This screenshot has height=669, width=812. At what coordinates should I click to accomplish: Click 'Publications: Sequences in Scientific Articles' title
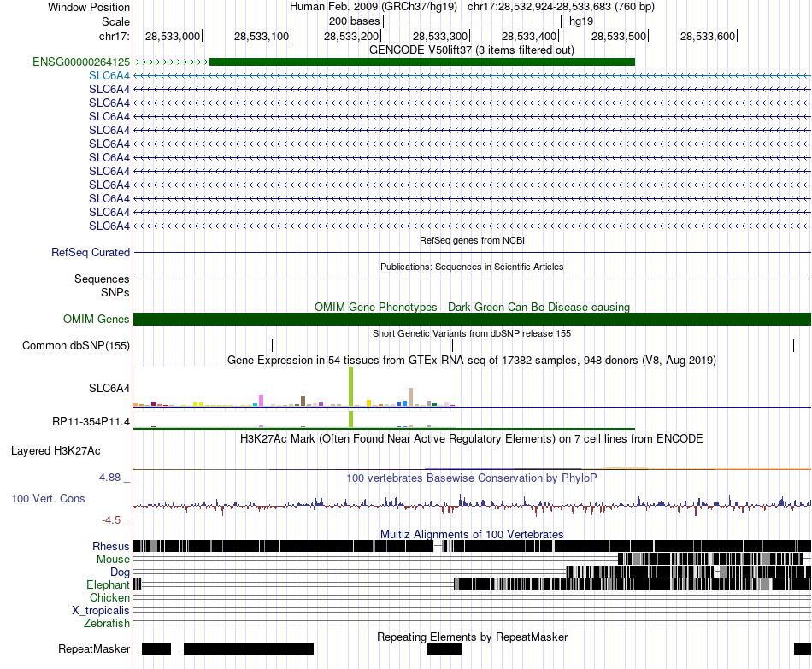(x=472, y=267)
